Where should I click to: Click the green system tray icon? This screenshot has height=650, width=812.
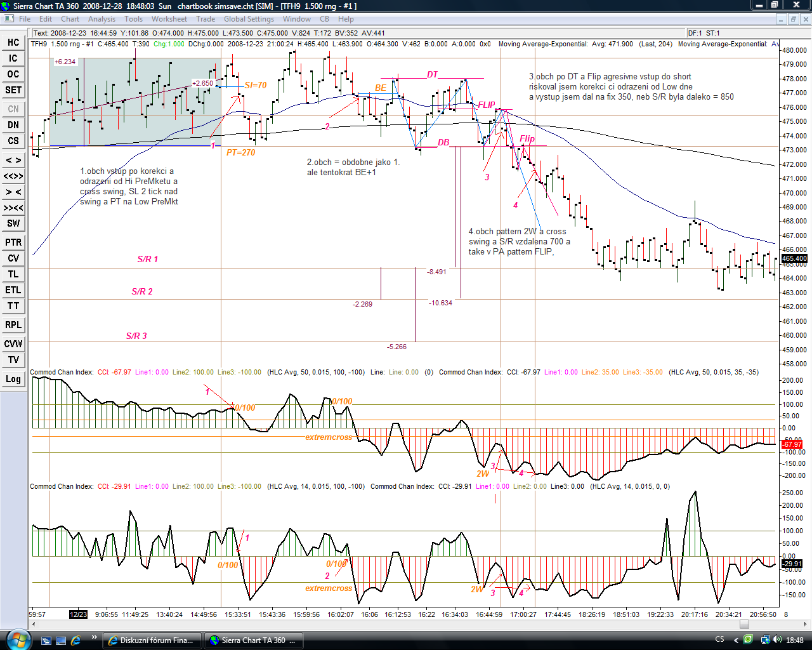coord(749,640)
